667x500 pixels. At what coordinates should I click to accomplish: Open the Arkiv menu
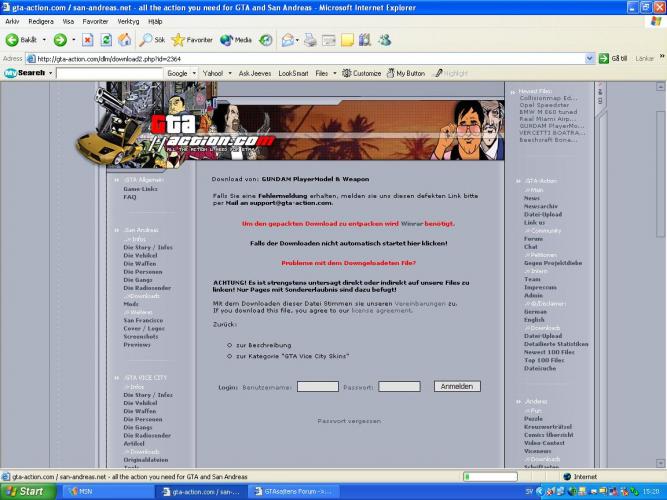tap(12, 21)
